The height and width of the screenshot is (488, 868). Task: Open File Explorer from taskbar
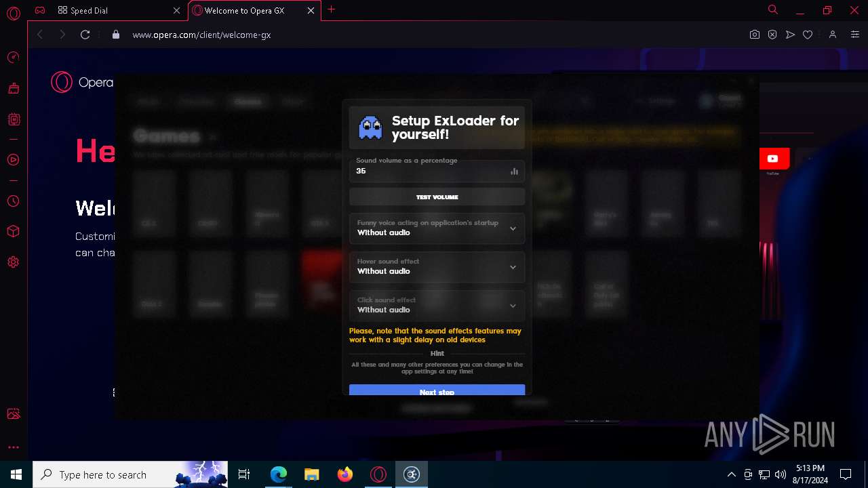click(x=312, y=474)
